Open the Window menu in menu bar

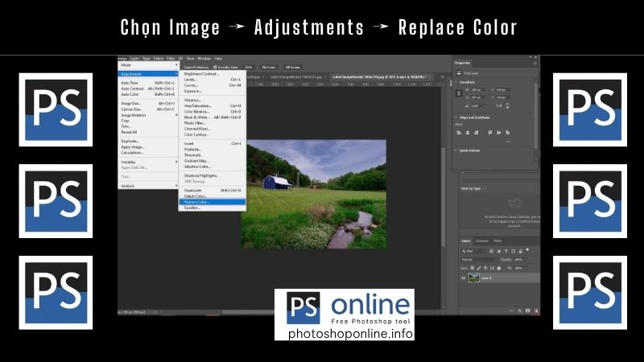click(x=204, y=58)
